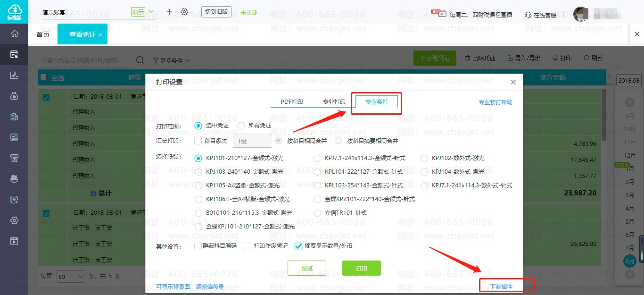
Task: Click the 切到旧版 button
Action: pos(216,12)
